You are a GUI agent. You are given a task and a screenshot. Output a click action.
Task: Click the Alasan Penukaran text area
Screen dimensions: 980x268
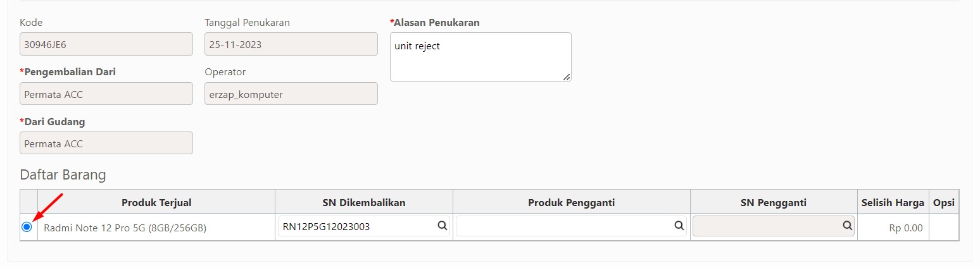pyautogui.click(x=481, y=57)
